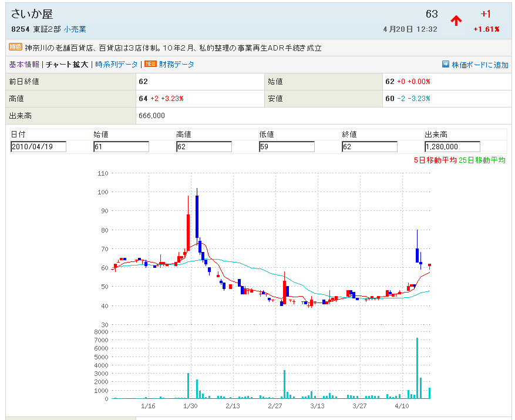Go to the 財務データ page

click(177, 65)
